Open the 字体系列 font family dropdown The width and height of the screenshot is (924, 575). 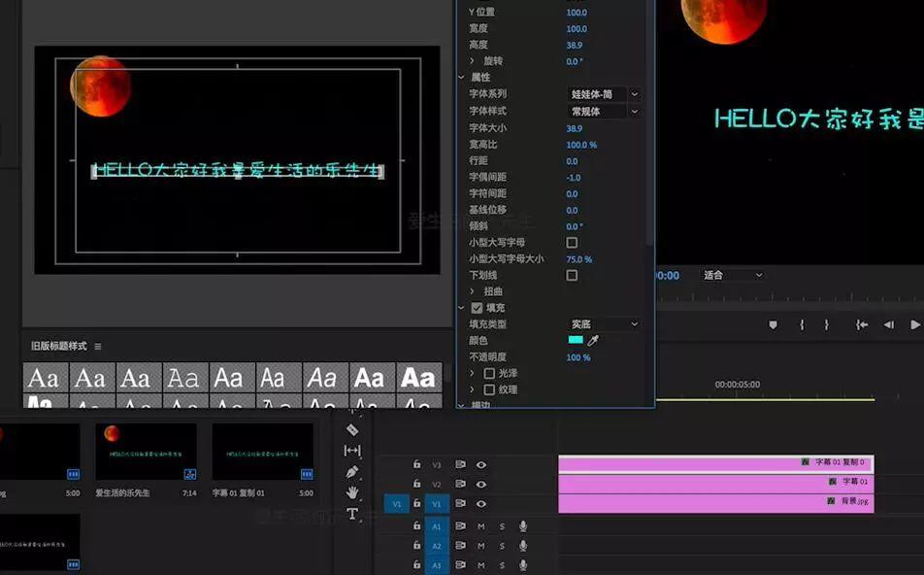(602, 95)
